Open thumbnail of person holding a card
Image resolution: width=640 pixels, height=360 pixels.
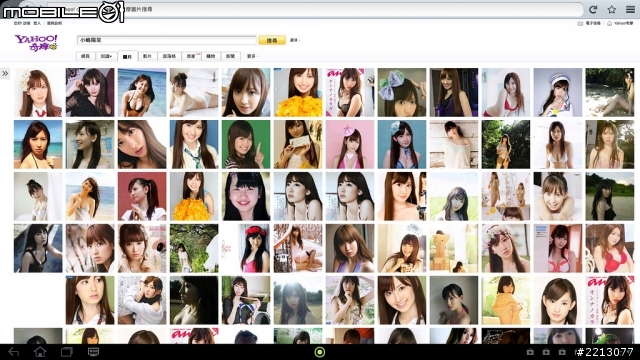click(x=298, y=144)
